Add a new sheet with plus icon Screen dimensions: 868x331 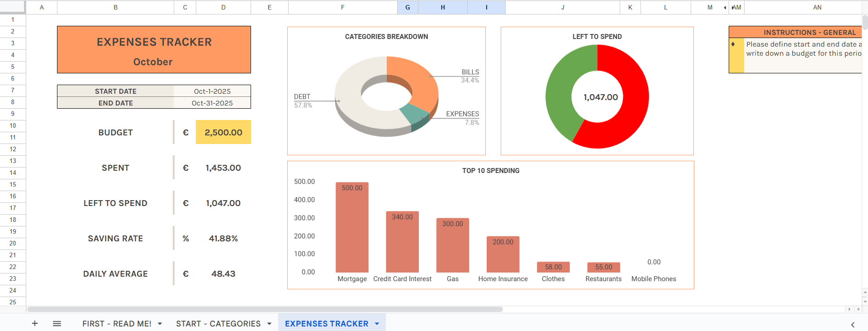click(35, 323)
